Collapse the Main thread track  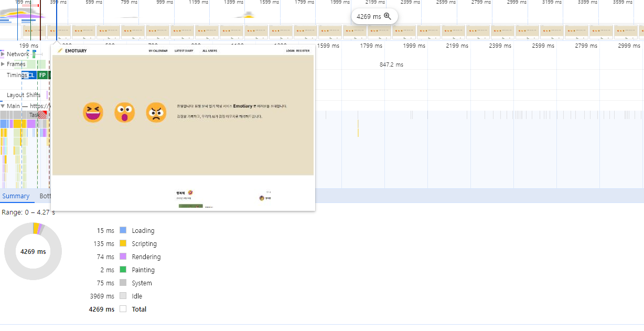(x=3, y=106)
